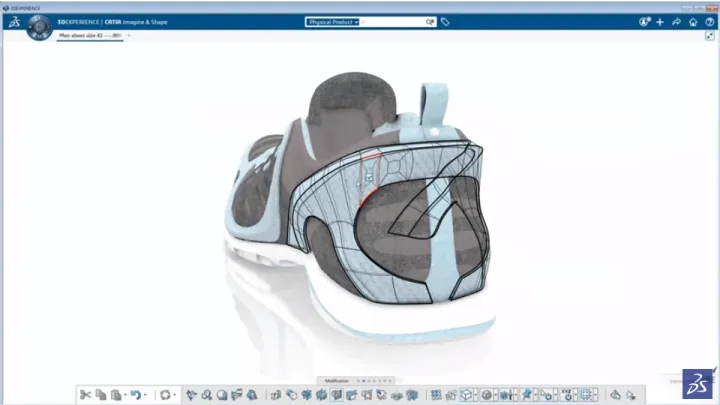Expand the Paste options dropdown arrow
720x405 pixels.
click(125, 395)
